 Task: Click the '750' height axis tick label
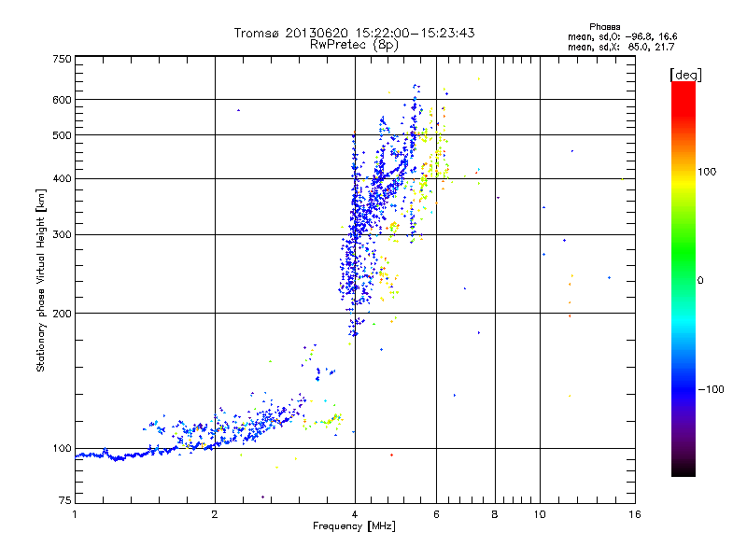[x=62, y=59]
